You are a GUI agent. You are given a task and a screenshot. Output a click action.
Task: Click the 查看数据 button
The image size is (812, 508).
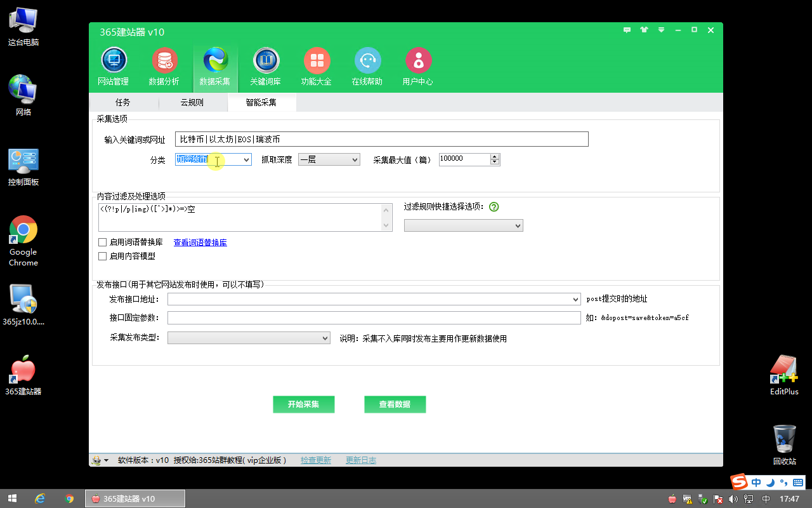click(x=395, y=404)
